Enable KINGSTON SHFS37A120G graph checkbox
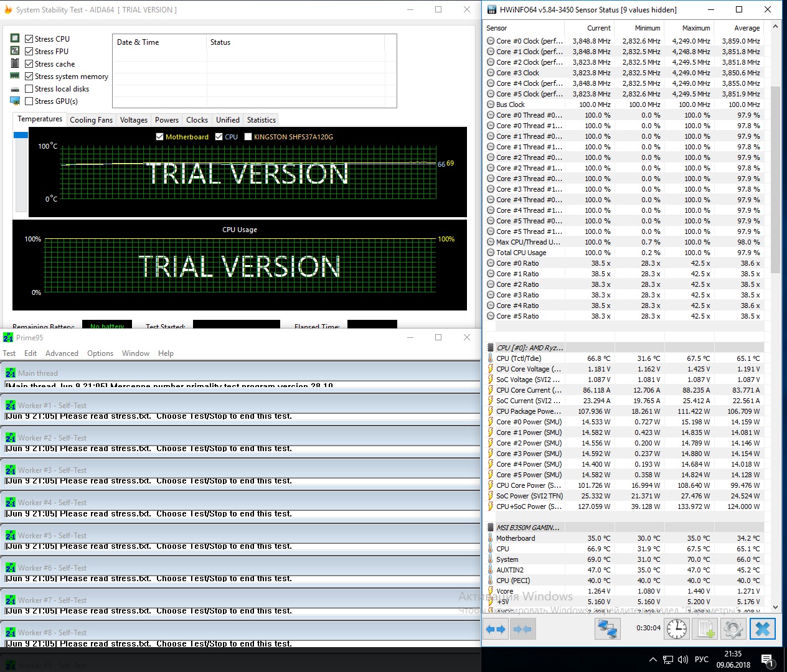The width and height of the screenshot is (787, 672). click(248, 137)
